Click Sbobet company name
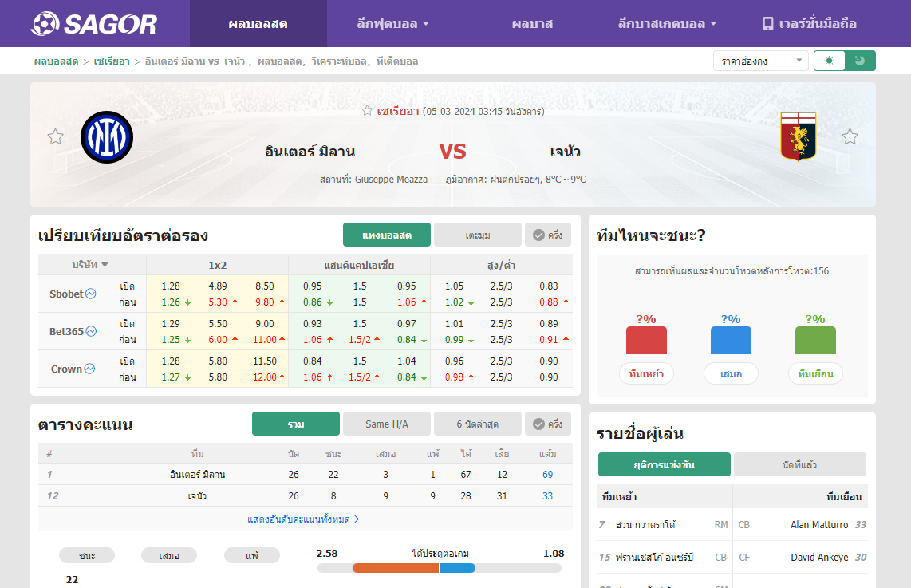 pyautogui.click(x=66, y=294)
